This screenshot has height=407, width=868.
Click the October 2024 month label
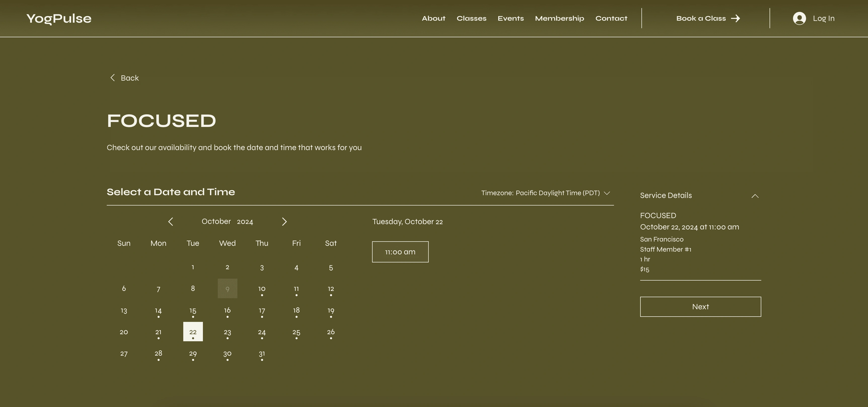coord(227,222)
